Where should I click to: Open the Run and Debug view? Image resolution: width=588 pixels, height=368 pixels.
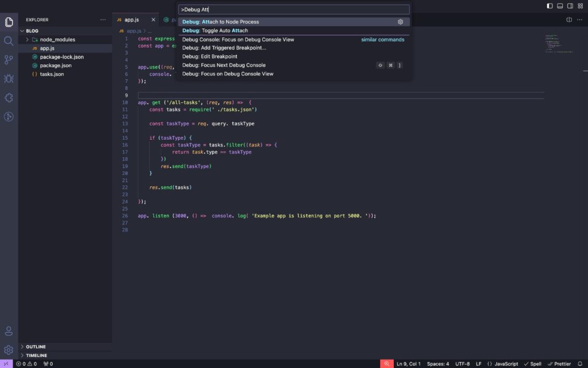(9, 79)
